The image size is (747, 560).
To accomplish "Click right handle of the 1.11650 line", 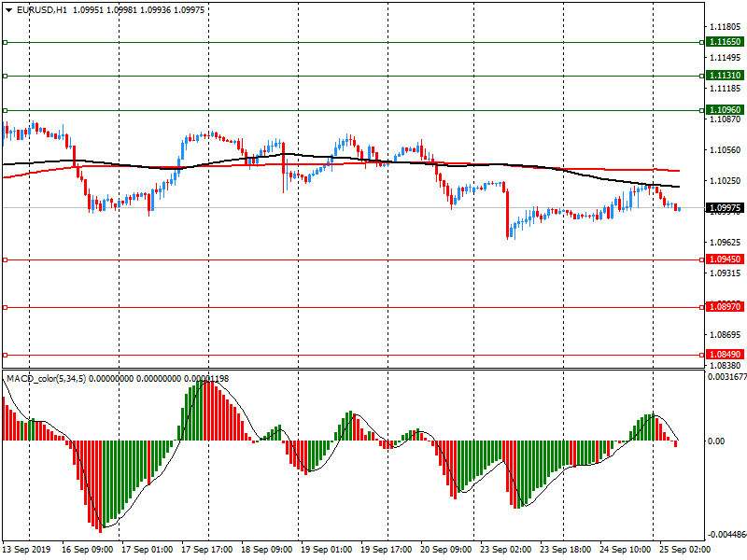I will click(x=702, y=42).
